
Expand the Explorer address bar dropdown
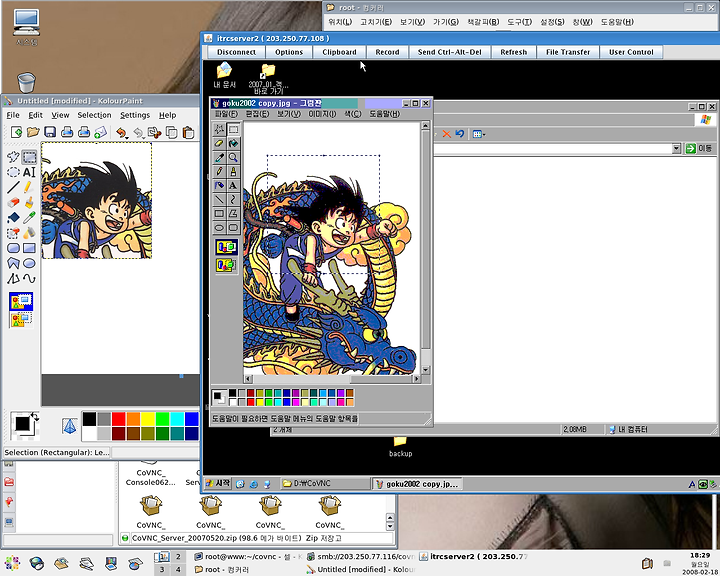point(676,148)
